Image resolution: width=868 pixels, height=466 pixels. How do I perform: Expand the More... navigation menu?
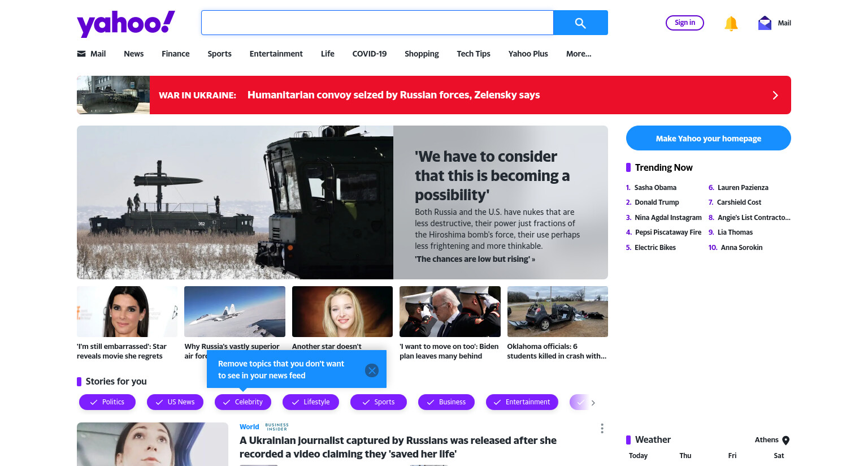[579, 54]
